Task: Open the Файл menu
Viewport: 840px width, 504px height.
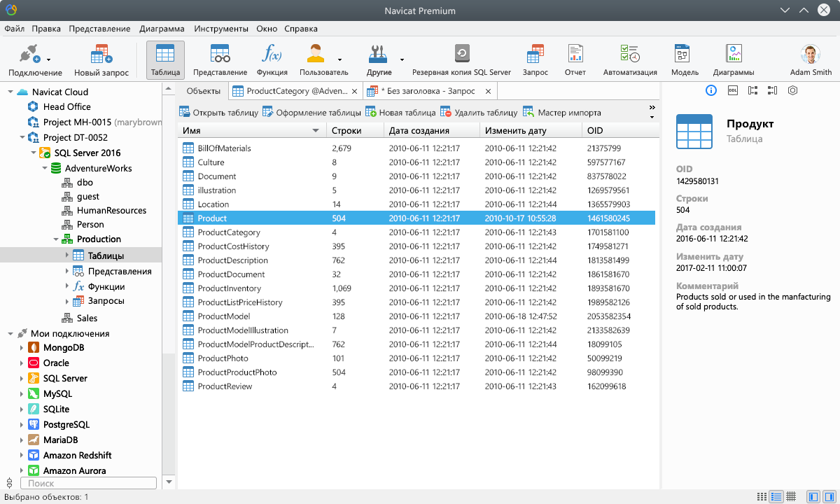Action: click(x=14, y=29)
